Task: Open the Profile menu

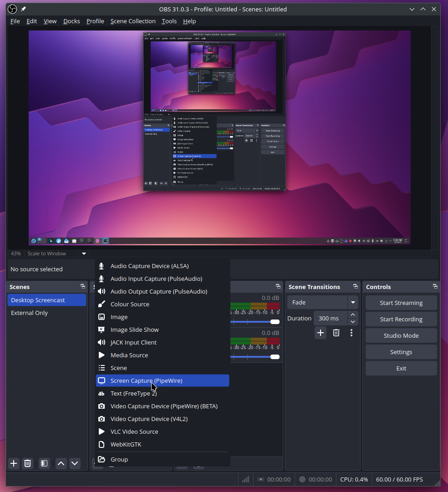Action: pyautogui.click(x=95, y=21)
